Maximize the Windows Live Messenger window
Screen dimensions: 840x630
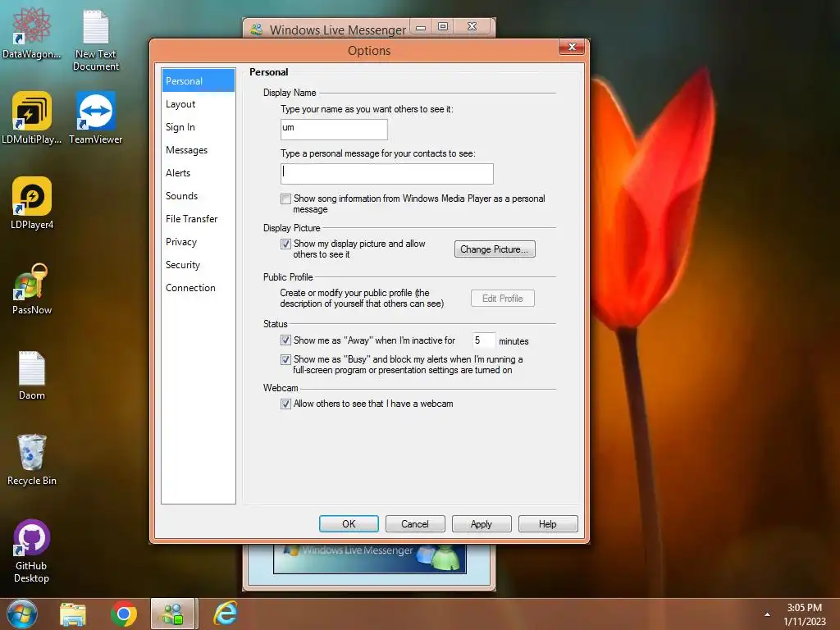click(x=443, y=27)
